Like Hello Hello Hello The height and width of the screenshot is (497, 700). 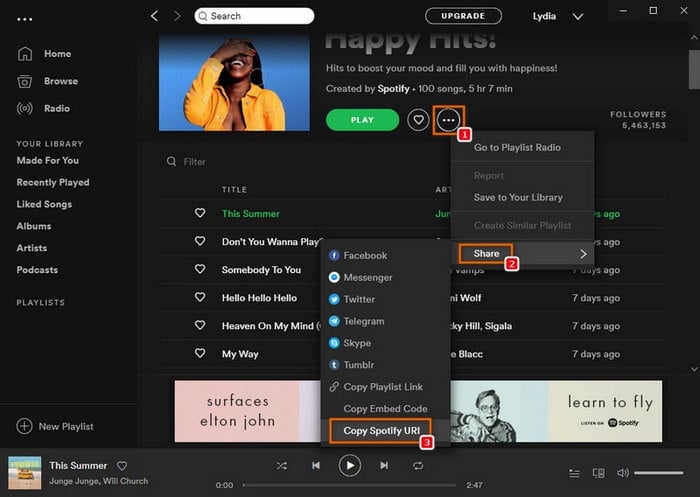200,297
